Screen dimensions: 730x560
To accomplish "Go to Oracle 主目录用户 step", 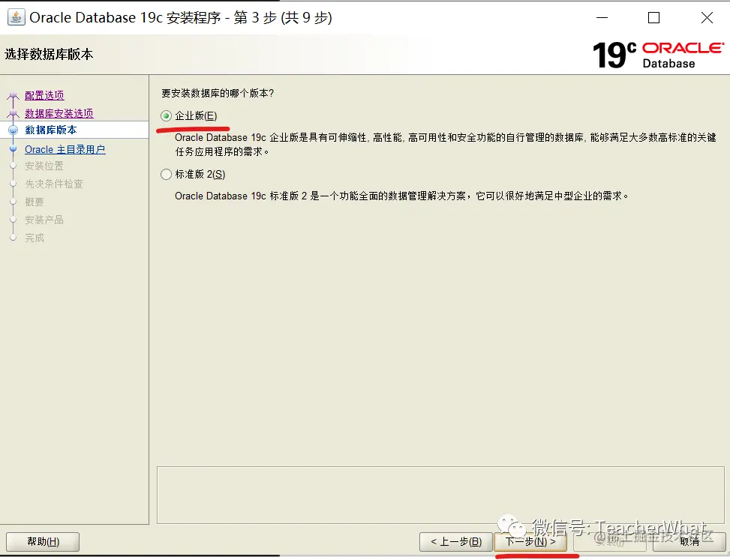I will coord(65,149).
